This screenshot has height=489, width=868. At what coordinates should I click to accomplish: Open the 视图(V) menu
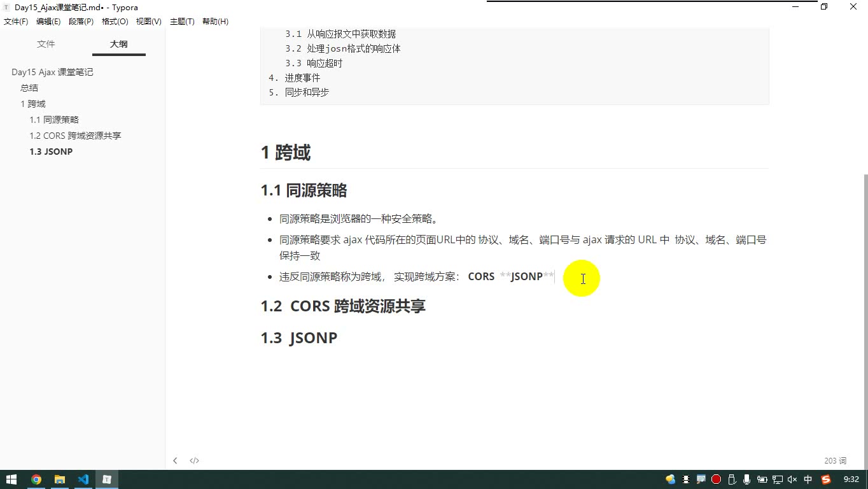[148, 22]
